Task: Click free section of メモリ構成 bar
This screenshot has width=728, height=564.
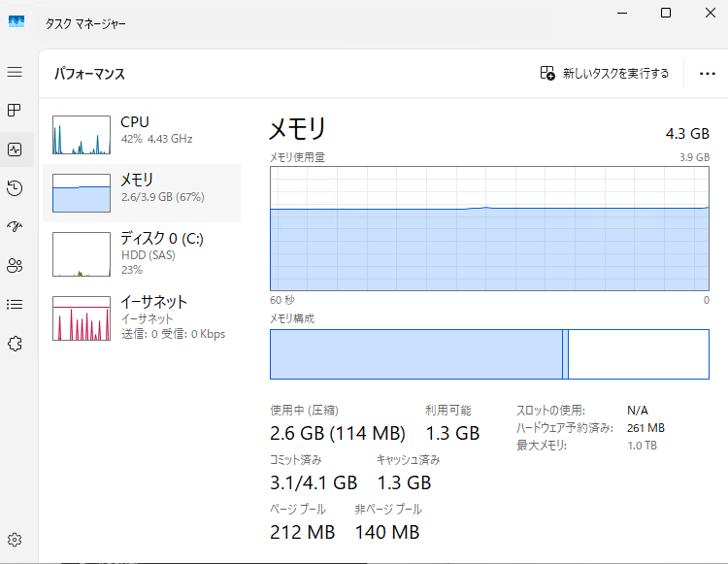Action: point(638,354)
